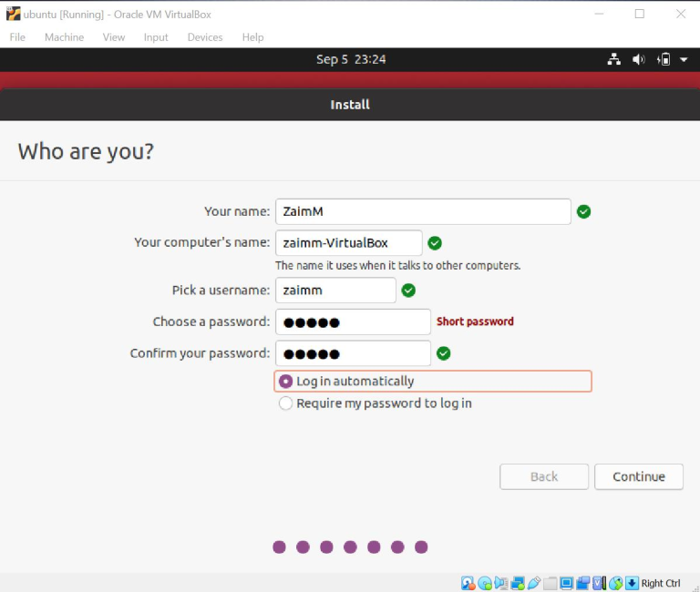Click the optical disc status icon
The height and width of the screenshot is (592, 700).
pyautogui.click(x=485, y=583)
